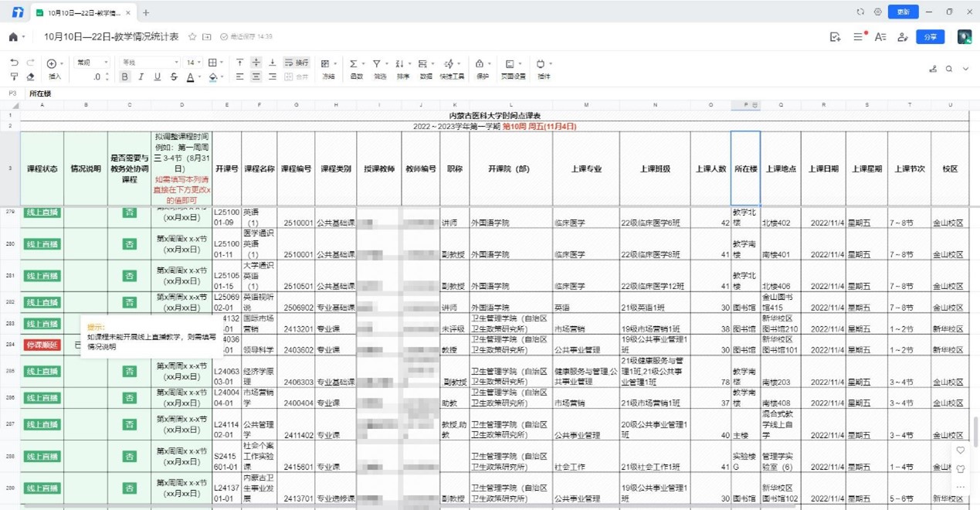Screen dimensions: 980x510
Task: Switch to the 教学情况统计表 browser tab
Action: point(83,12)
